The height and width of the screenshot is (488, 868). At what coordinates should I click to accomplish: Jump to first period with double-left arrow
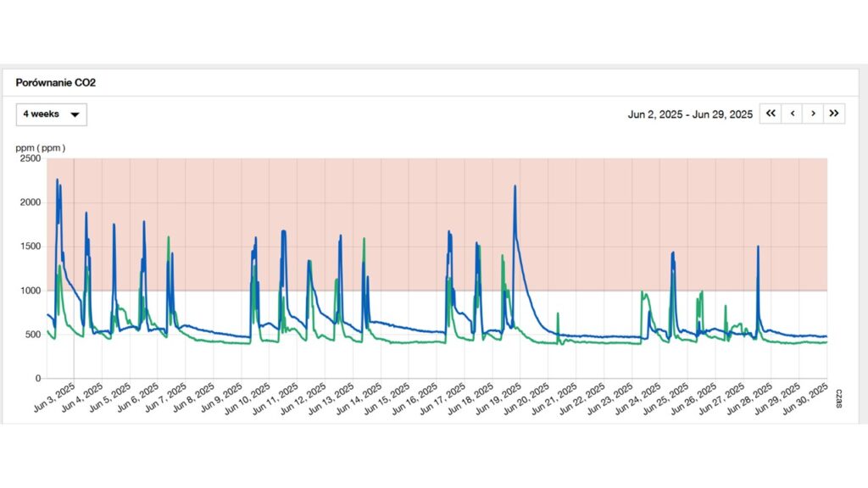click(771, 114)
